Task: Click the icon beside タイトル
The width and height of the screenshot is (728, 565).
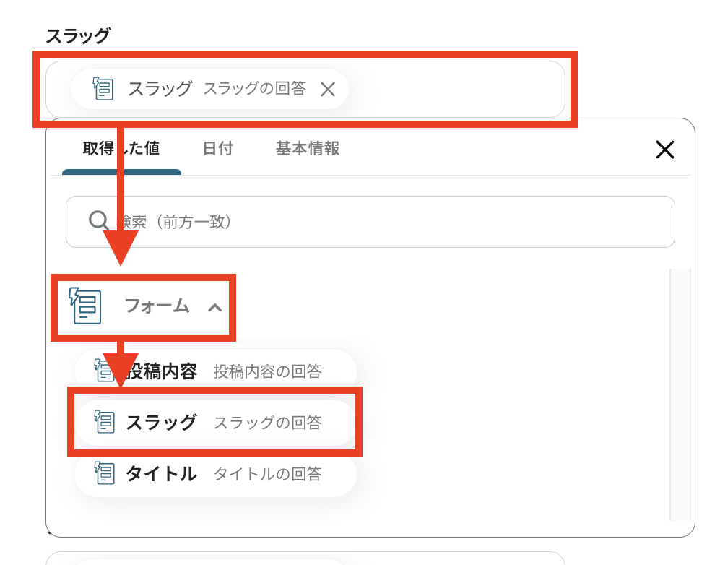Action: (x=104, y=474)
